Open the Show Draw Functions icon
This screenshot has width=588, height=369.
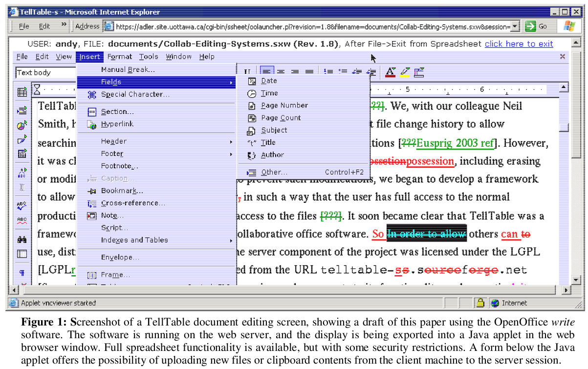22,140
